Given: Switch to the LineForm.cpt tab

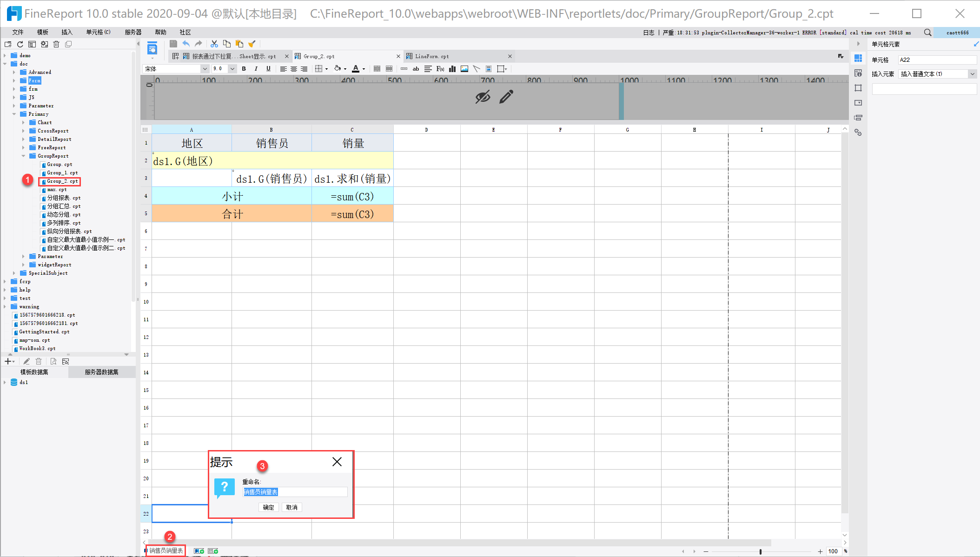Looking at the screenshot, I should [x=432, y=56].
